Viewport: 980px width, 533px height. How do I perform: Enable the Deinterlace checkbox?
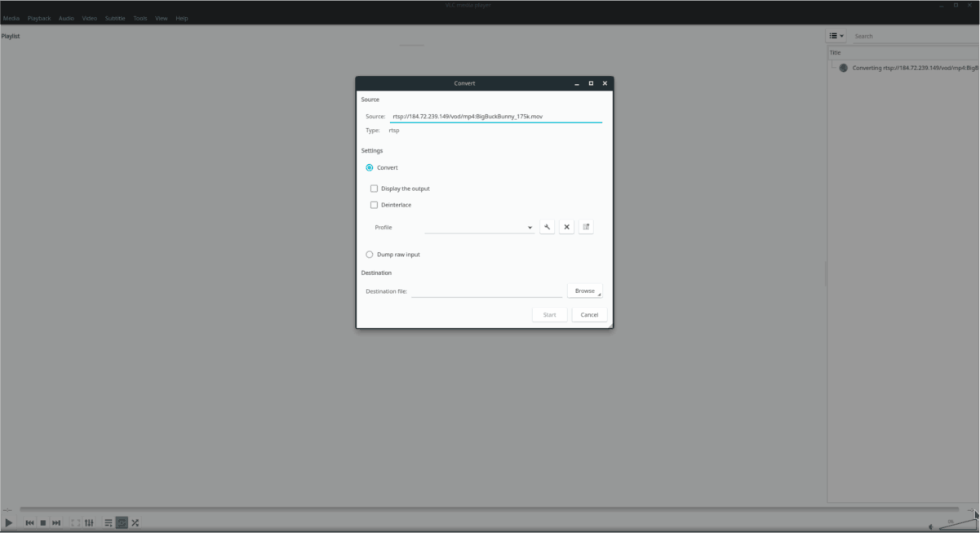point(375,205)
